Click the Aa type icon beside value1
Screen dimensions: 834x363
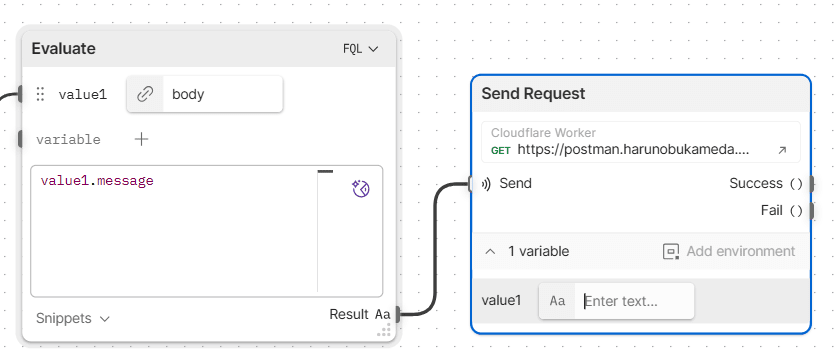[557, 301]
